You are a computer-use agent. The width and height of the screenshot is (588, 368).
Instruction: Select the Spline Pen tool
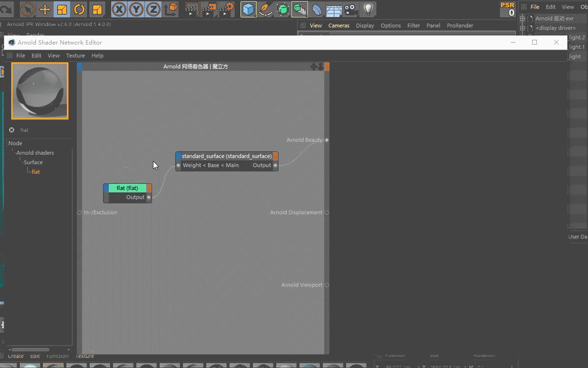(x=265, y=9)
